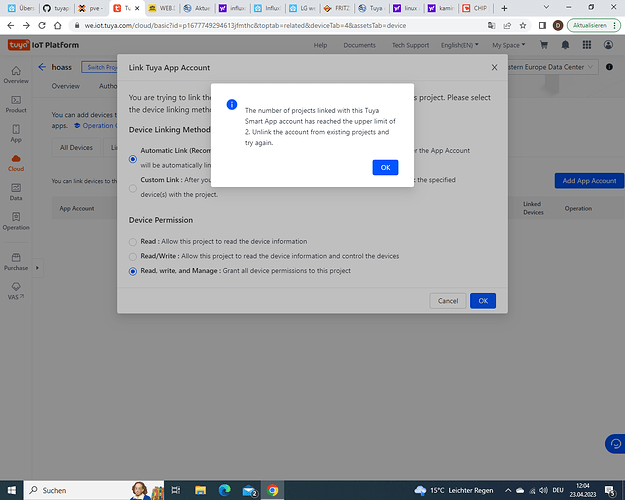Click the browser back arrow
The width and height of the screenshot is (625, 500).
pyautogui.click(x=11, y=26)
